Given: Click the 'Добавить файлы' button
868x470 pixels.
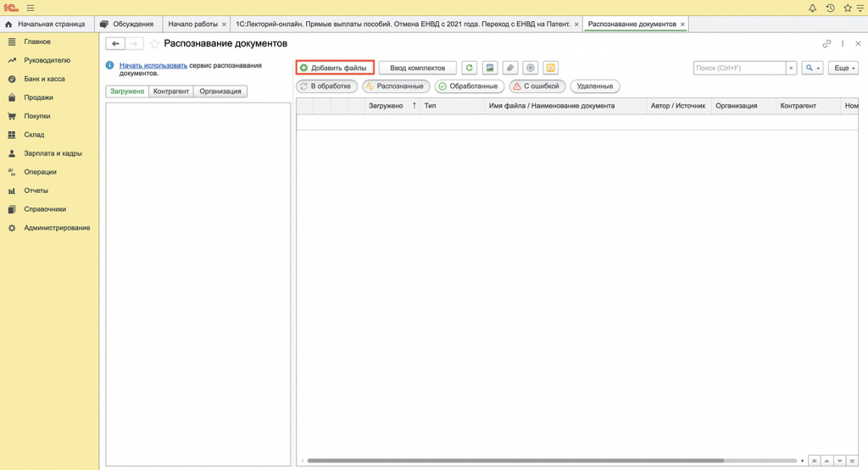Looking at the screenshot, I should (x=335, y=68).
